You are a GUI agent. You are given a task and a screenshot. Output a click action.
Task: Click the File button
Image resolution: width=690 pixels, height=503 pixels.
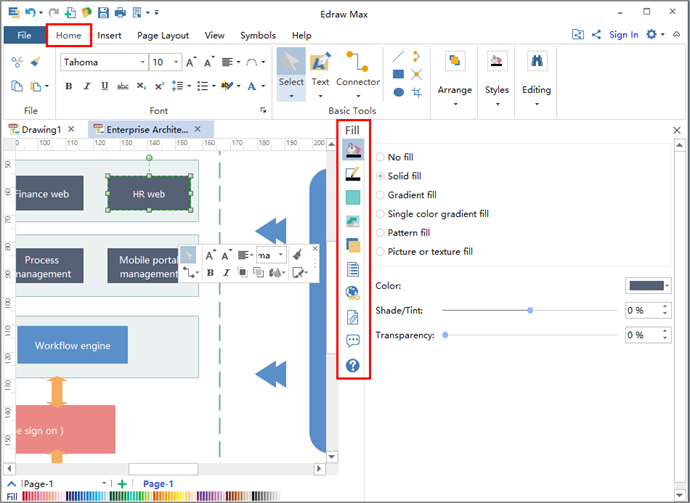(24, 35)
